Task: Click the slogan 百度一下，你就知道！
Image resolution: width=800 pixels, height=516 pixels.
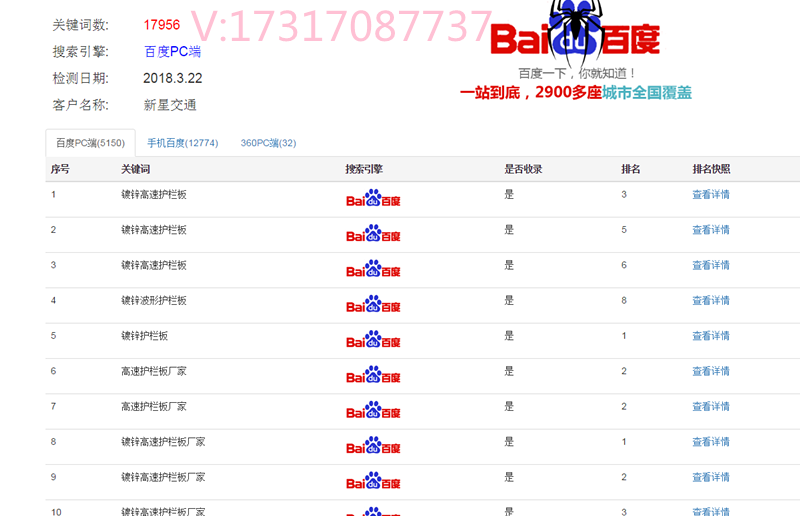Action: pos(577,73)
